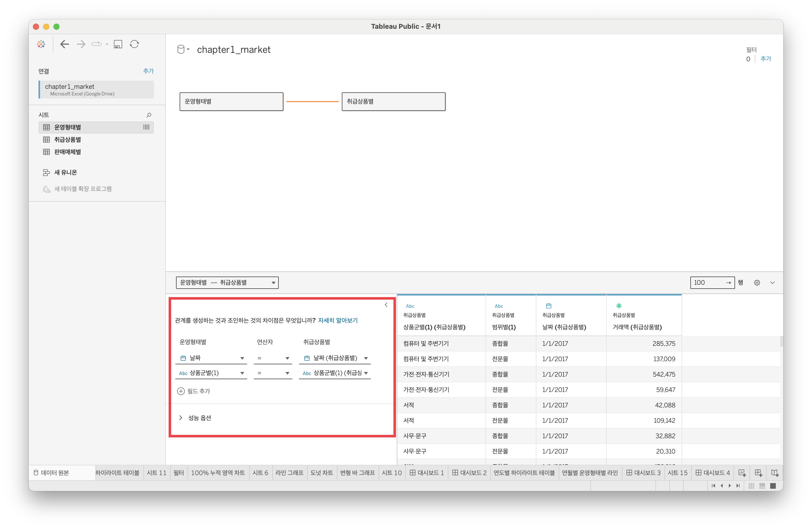Click the 자세히 알아보기 link

point(337,320)
